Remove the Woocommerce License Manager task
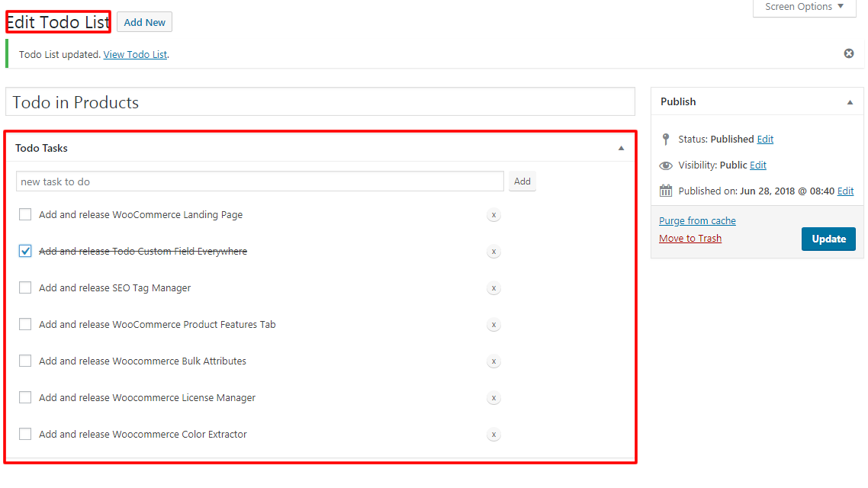Image resolution: width=868 pixels, height=488 pixels. point(493,398)
